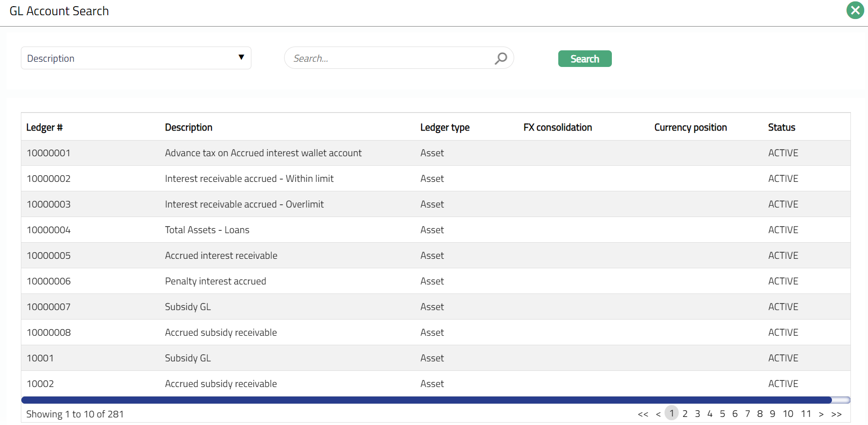Image resolution: width=868 pixels, height=425 pixels.
Task: Go to next page with > arrow
Action: point(821,414)
